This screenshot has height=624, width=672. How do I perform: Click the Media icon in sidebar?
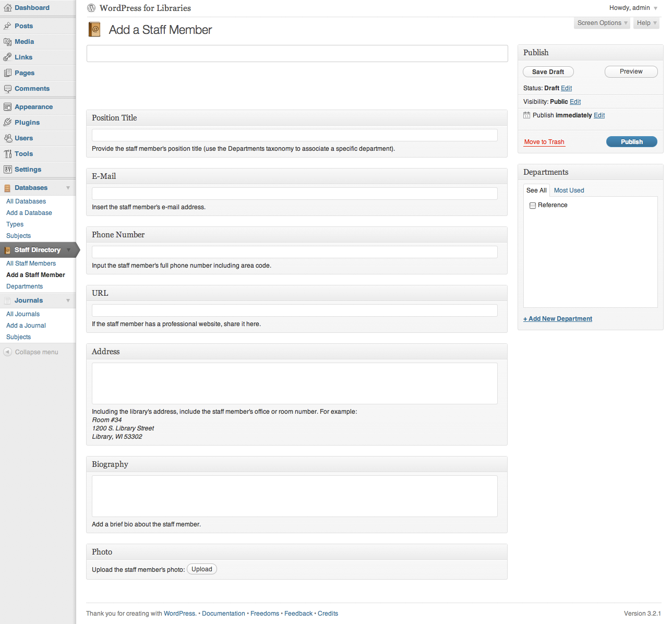(x=7, y=42)
